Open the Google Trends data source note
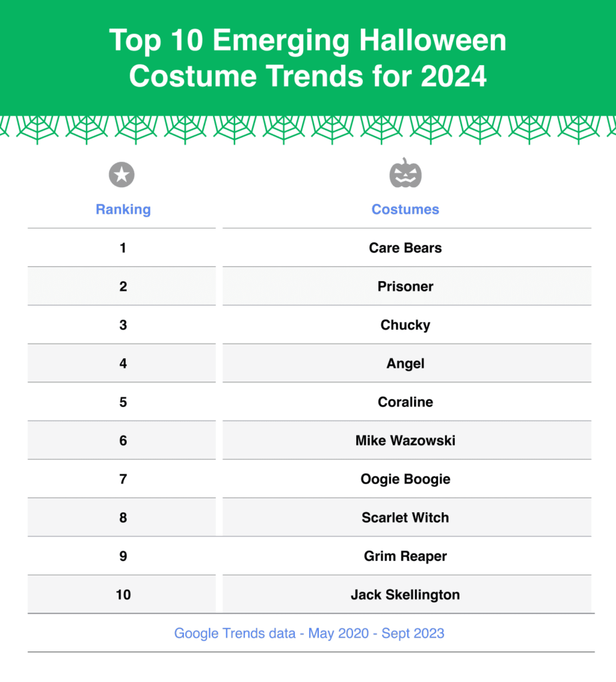616x682 pixels. [309, 633]
